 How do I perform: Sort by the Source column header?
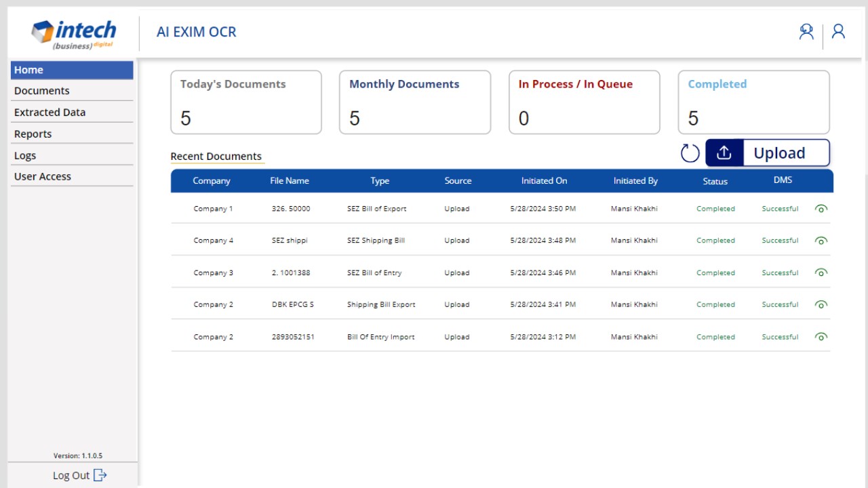(x=458, y=181)
